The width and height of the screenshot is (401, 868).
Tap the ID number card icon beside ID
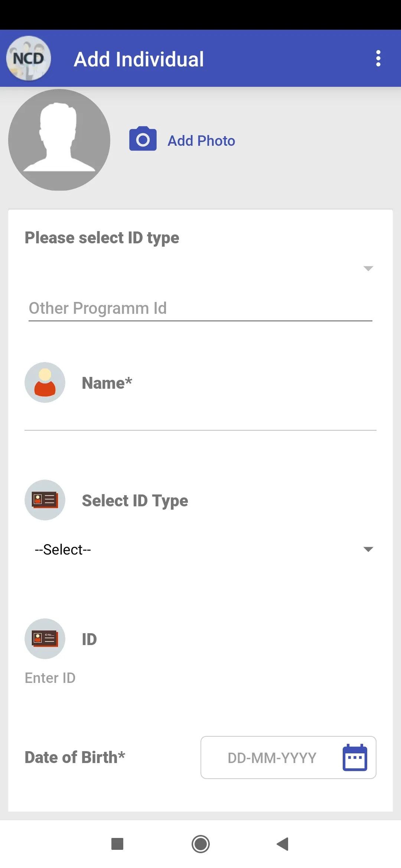coord(45,639)
